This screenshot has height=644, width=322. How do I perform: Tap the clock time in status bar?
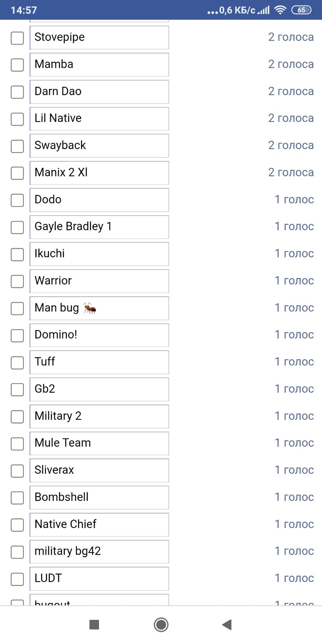tap(24, 10)
